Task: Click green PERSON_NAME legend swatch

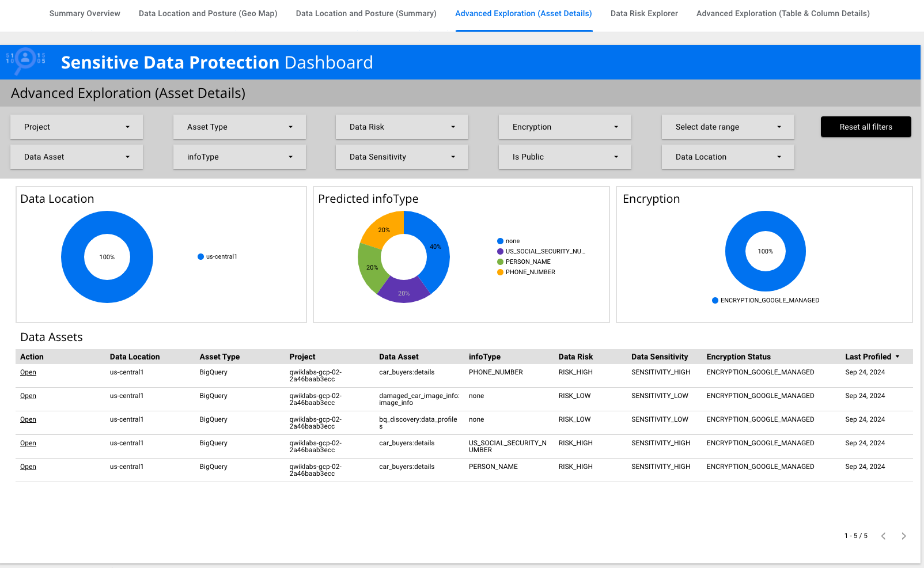Action: 500,262
